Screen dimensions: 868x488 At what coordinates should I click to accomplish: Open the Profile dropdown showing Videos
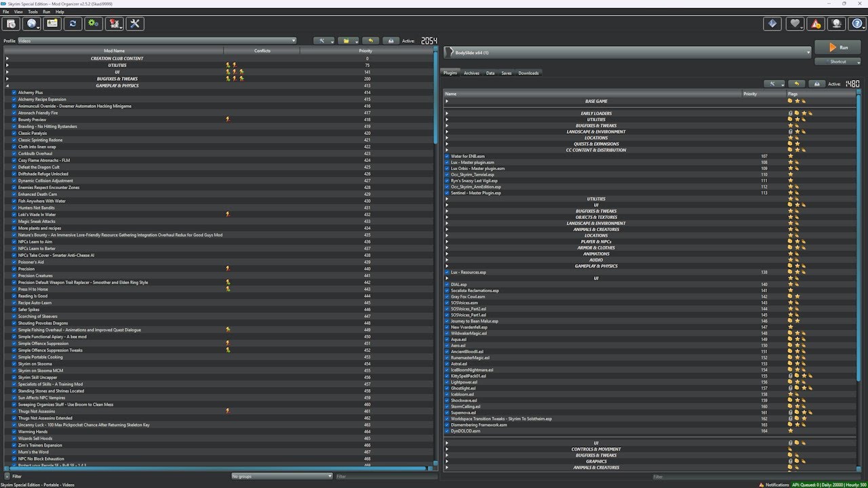click(x=157, y=41)
